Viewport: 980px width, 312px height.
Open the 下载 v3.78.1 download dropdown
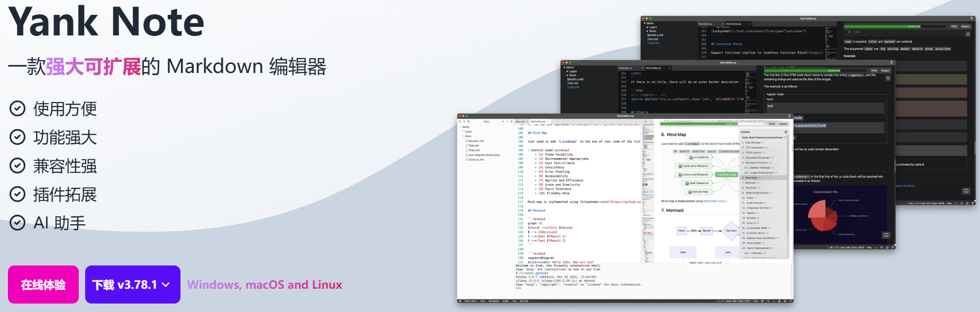[132, 285]
